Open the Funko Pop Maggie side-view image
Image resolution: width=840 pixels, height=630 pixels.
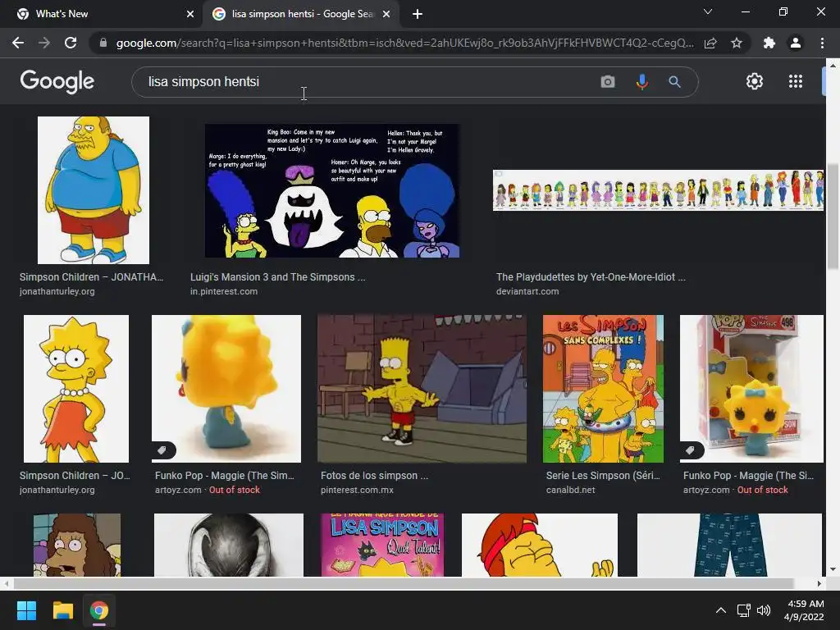click(226, 388)
